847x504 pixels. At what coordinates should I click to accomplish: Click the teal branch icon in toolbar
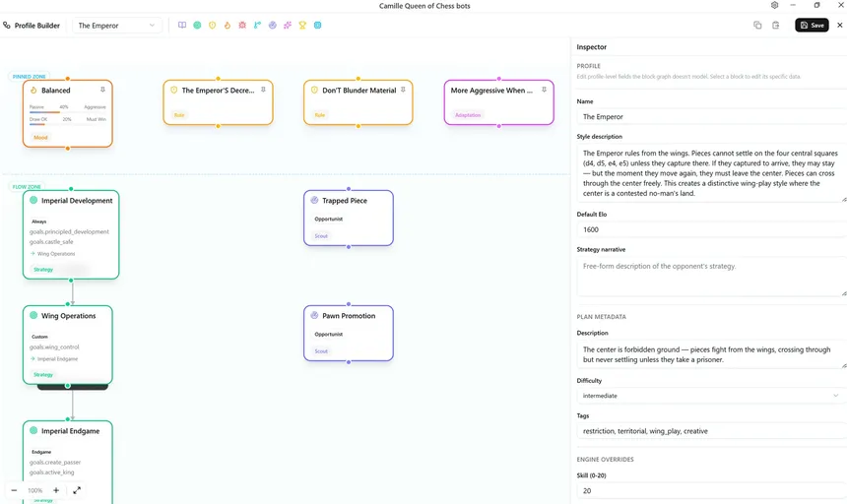coord(257,26)
